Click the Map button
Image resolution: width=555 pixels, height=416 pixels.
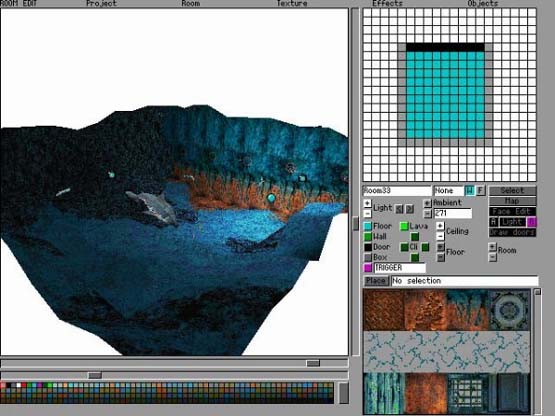pos(512,201)
